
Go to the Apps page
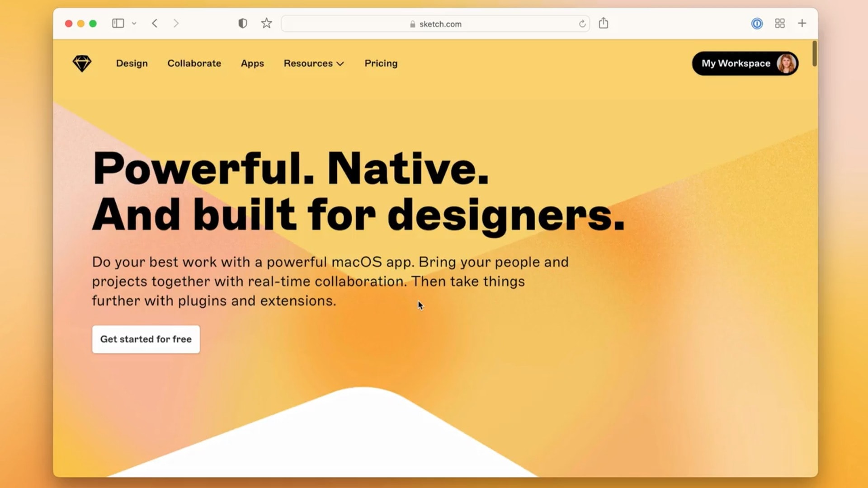252,64
